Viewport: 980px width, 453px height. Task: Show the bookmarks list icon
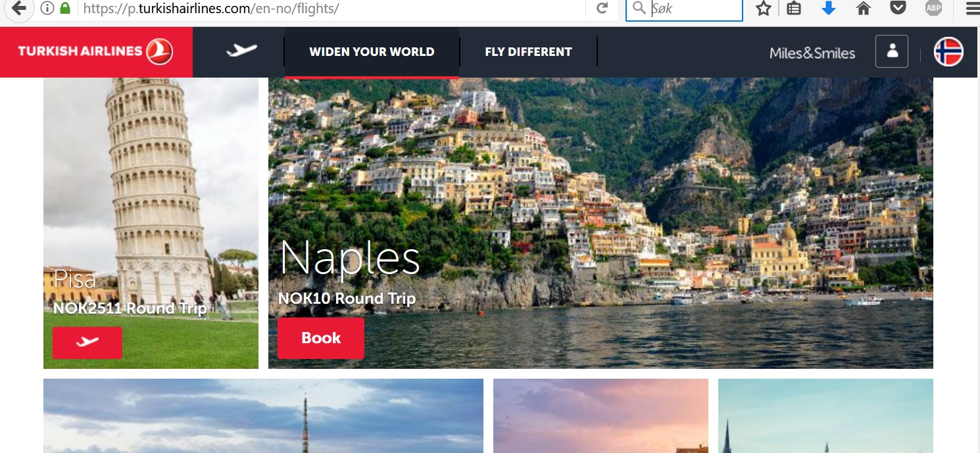pyautogui.click(x=794, y=9)
